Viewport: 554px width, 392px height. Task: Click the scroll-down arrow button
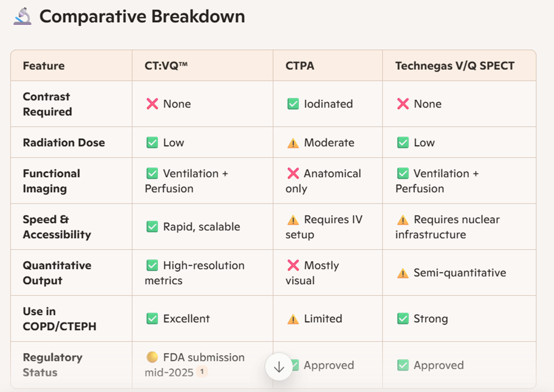(x=279, y=367)
